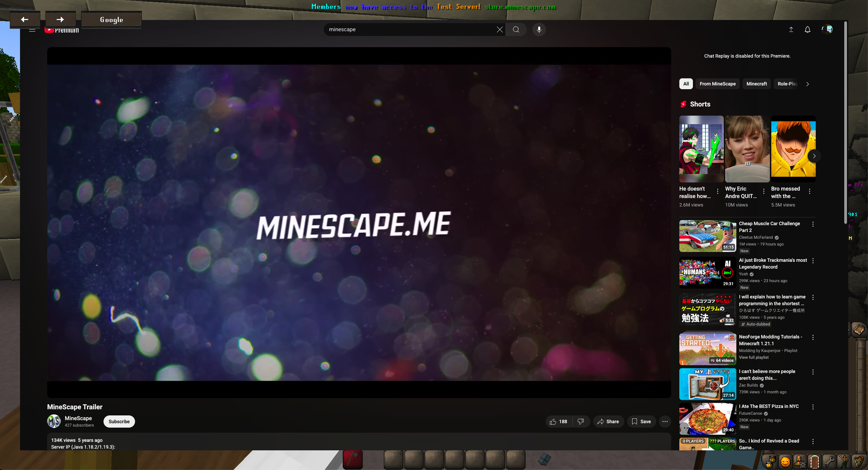Open the Create upload icon
Image resolution: width=868 pixels, height=470 pixels.
click(791, 30)
